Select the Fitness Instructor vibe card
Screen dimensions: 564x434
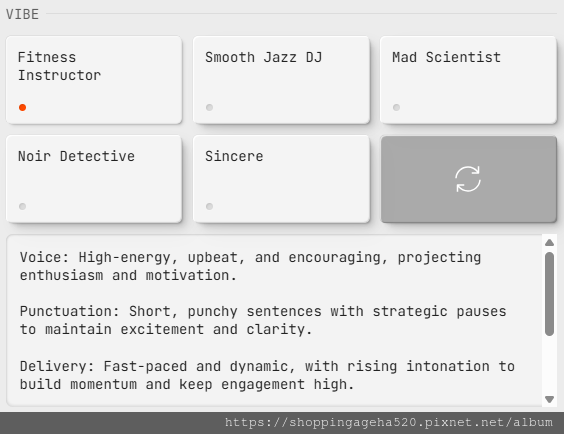click(94, 80)
